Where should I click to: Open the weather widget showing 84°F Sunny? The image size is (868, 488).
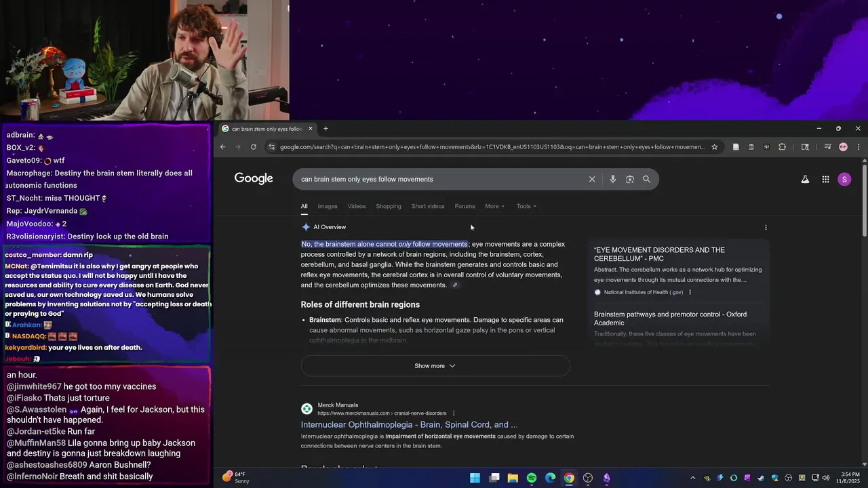pos(236,478)
